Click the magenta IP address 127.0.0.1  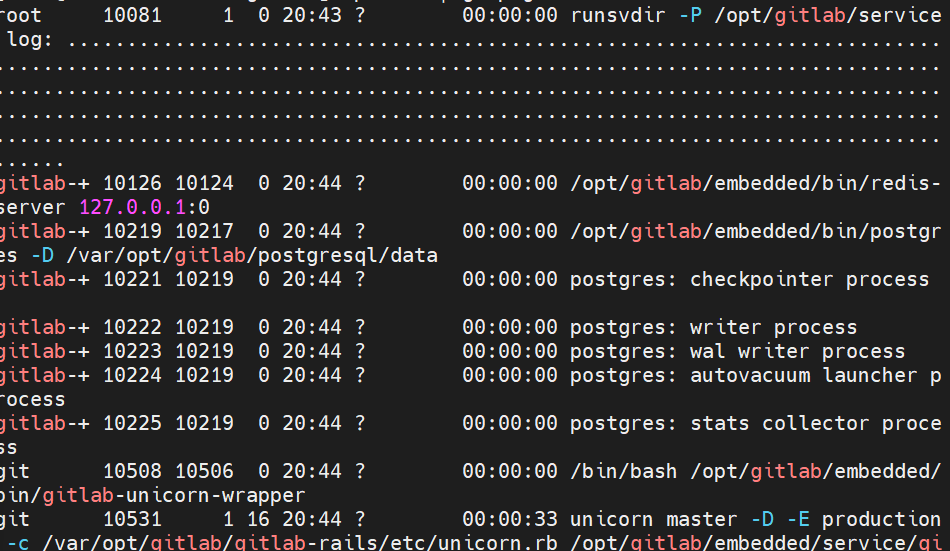pyautogui.click(x=132, y=207)
